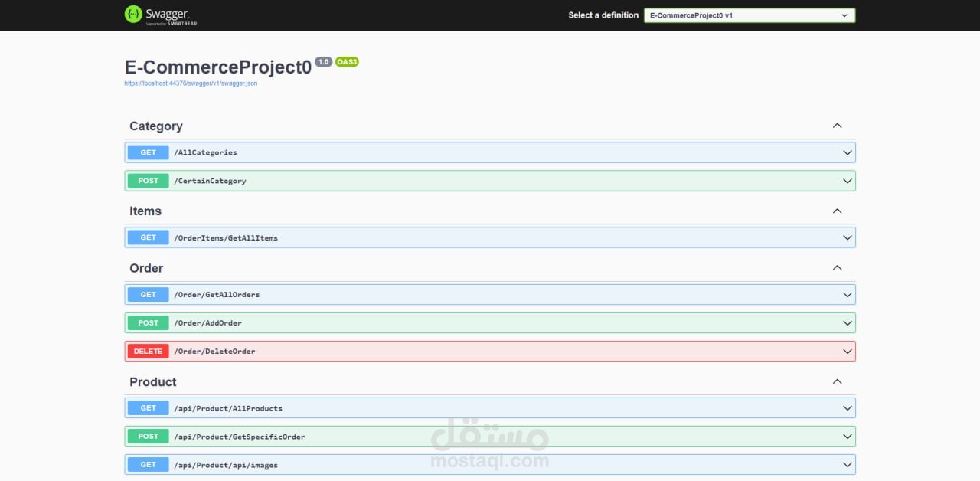Click the E-CommerceProject0 title
Viewport: 980px width, 481px height.
(217, 67)
